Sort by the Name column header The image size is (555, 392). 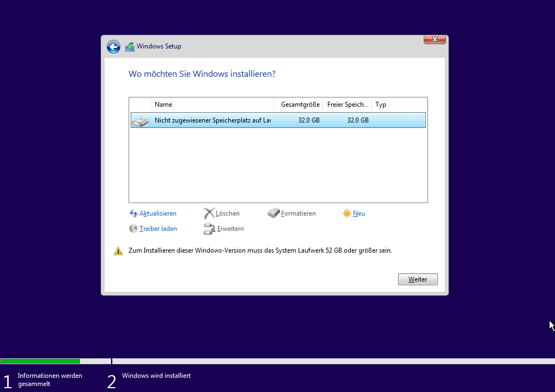[212, 105]
